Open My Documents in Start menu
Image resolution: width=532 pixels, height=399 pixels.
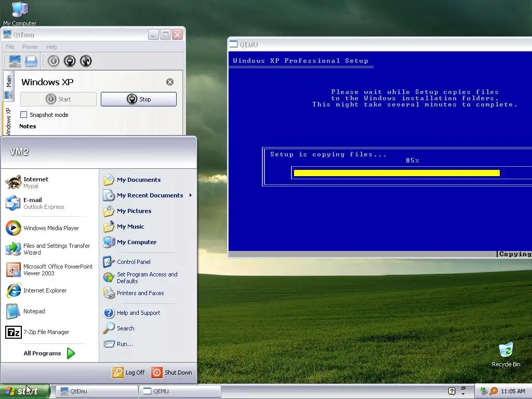(148, 180)
